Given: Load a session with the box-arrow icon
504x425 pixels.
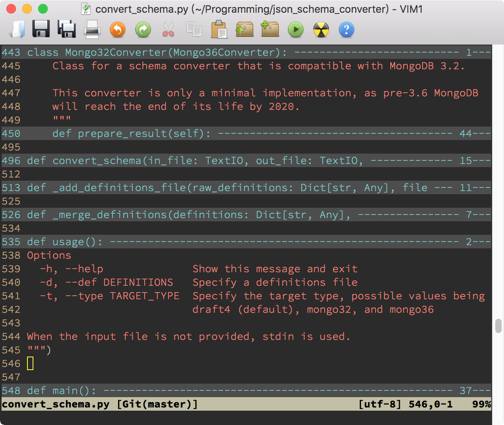Looking at the screenshot, I should [244, 29].
